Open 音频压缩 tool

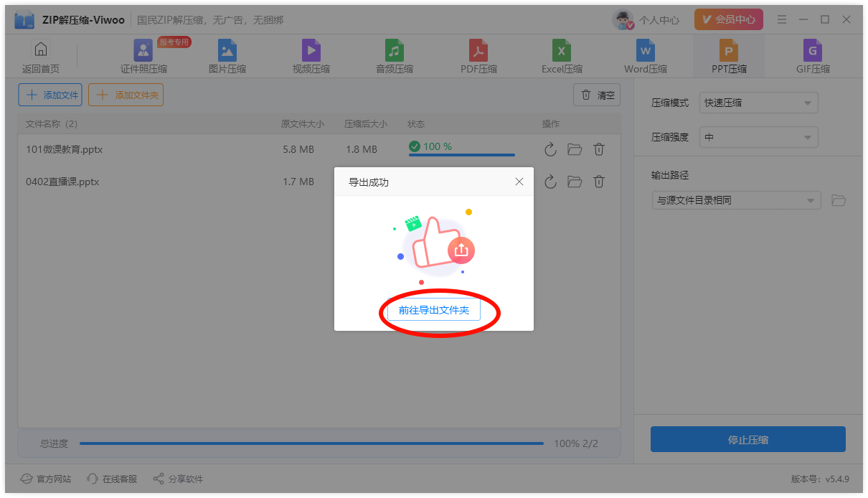[x=395, y=57]
